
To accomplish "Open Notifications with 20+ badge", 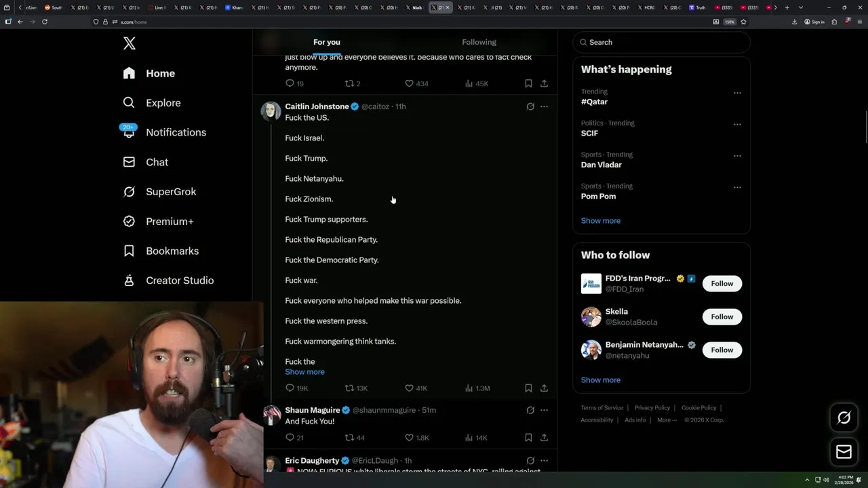I will [x=163, y=132].
